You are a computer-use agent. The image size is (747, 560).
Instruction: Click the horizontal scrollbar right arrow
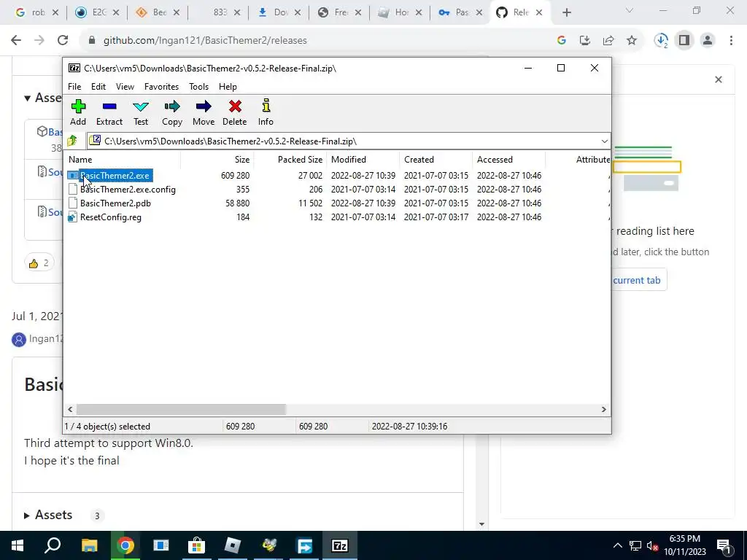[603, 409]
